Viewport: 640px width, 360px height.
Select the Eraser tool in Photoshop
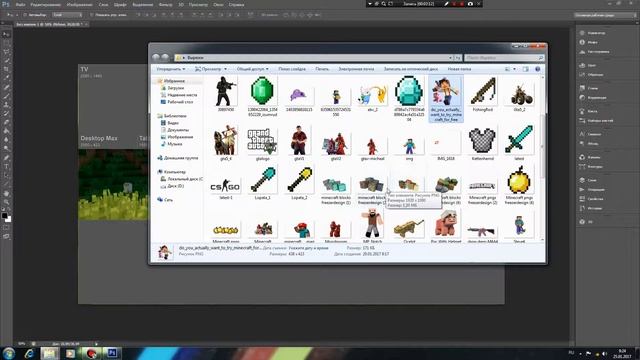coord(6,122)
